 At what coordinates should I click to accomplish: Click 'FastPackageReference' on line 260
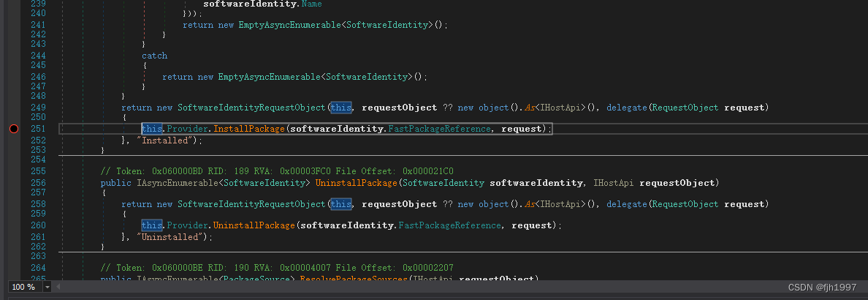[449, 225]
